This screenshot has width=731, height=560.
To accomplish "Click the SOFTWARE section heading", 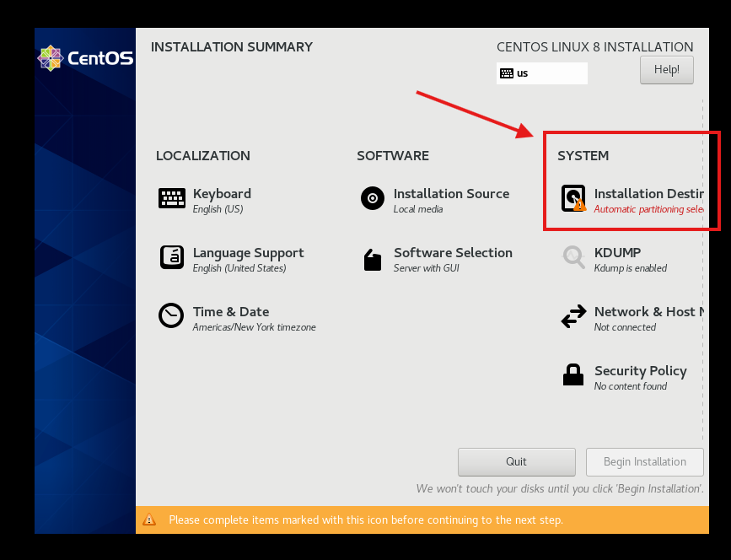I will click(x=393, y=156).
